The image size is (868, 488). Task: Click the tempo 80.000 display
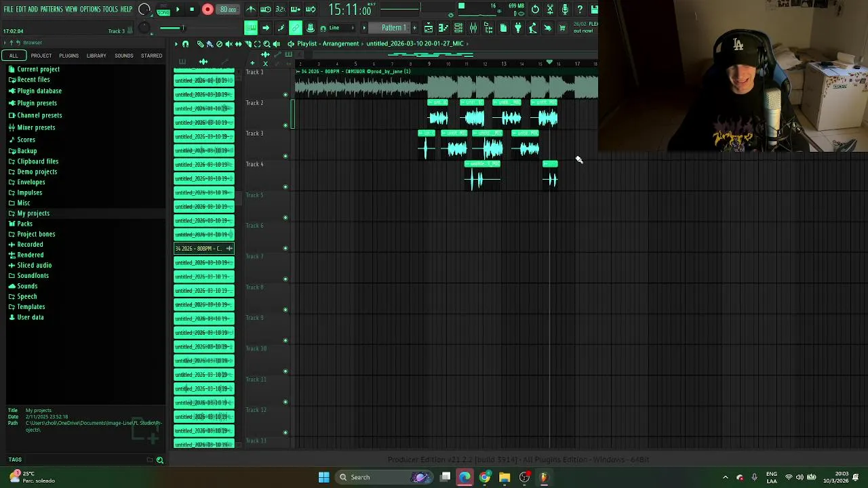[228, 9]
